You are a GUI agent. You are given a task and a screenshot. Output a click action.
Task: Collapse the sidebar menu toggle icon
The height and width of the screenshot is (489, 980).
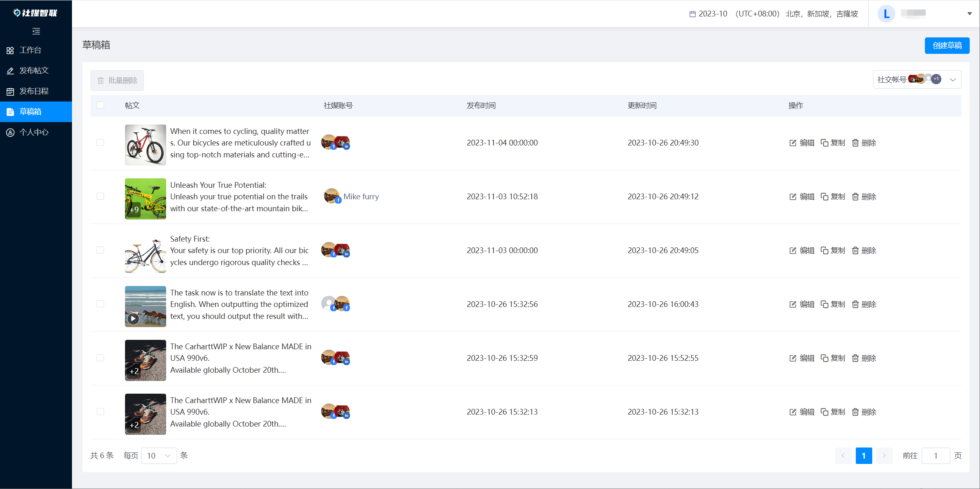(x=36, y=31)
